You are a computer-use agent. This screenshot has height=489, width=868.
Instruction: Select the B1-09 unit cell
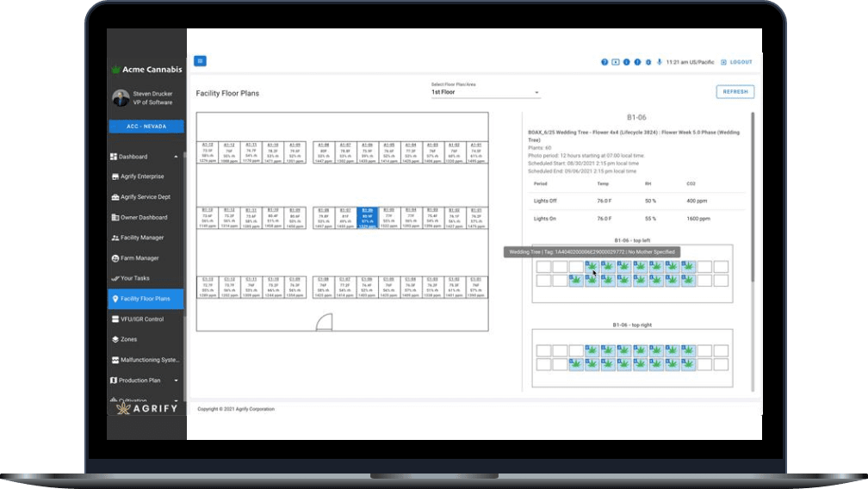tap(295, 218)
